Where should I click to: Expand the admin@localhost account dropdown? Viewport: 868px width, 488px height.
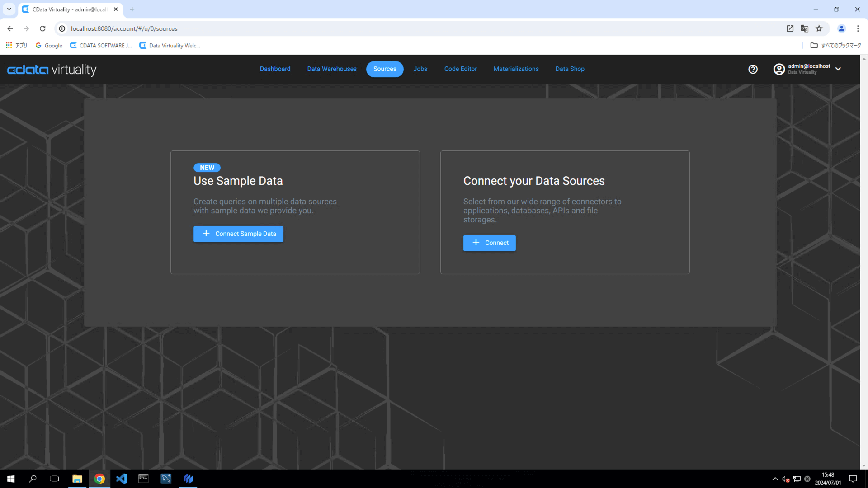click(838, 69)
